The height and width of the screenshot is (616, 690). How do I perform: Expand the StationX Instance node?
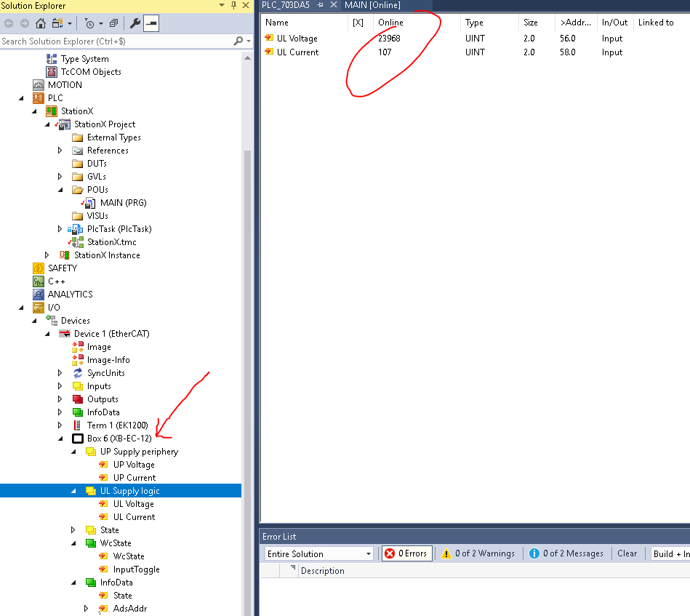click(x=47, y=255)
